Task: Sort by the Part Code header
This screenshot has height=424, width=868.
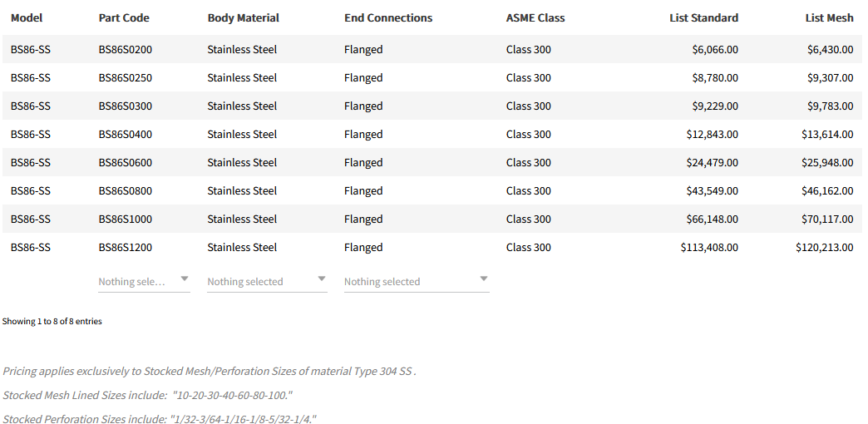Action: (124, 17)
